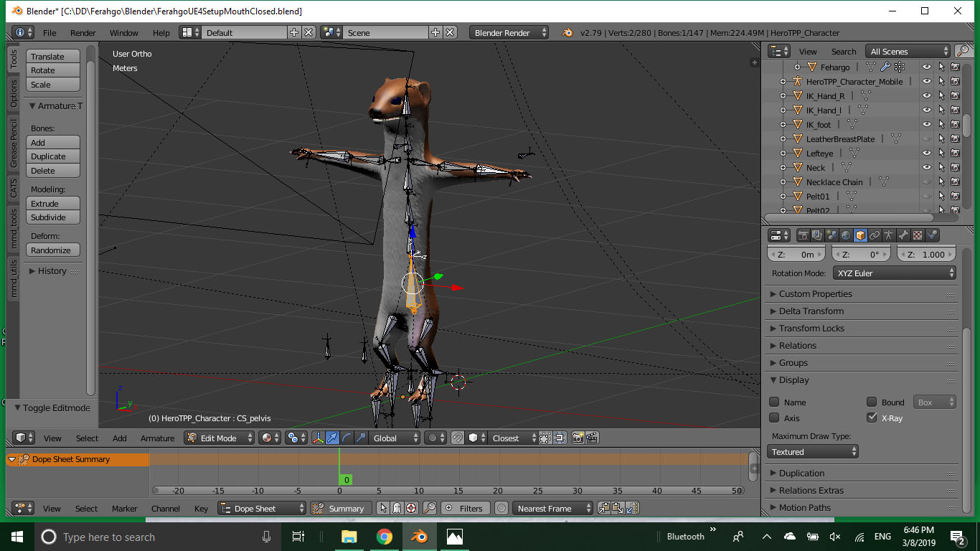Viewport: 980px width, 551px height.
Task: Open the Blender Render engine dropdown
Action: pos(509,33)
